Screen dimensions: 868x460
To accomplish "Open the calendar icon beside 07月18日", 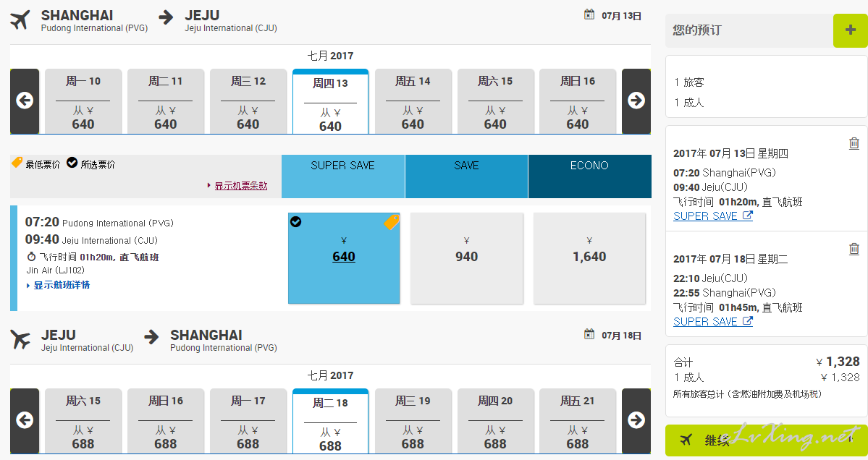I will (x=589, y=334).
